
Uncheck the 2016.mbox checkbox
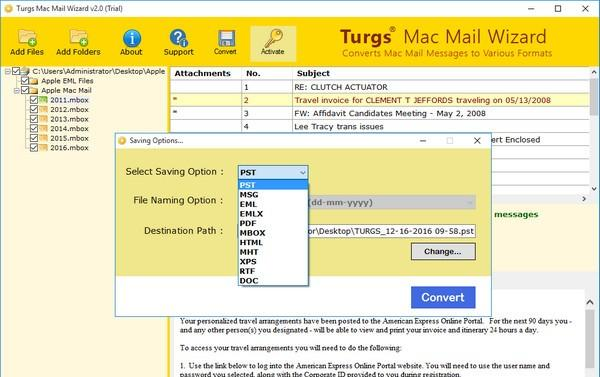[34, 148]
